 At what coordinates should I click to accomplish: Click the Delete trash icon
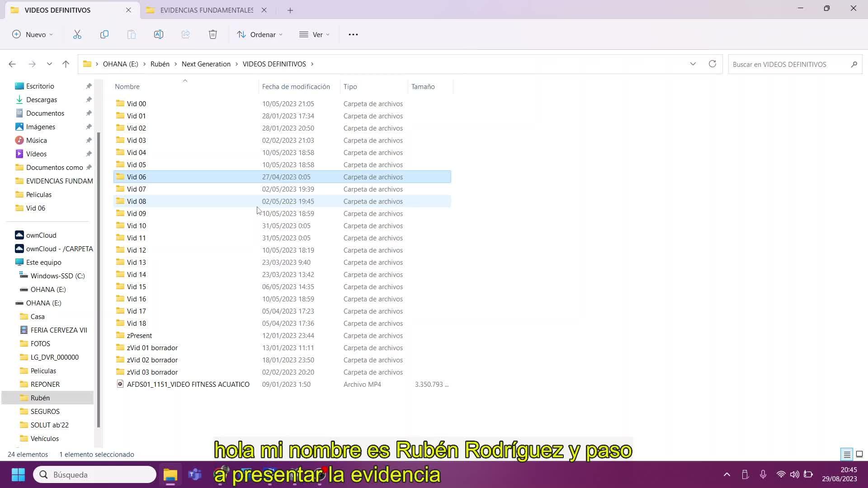coord(213,34)
